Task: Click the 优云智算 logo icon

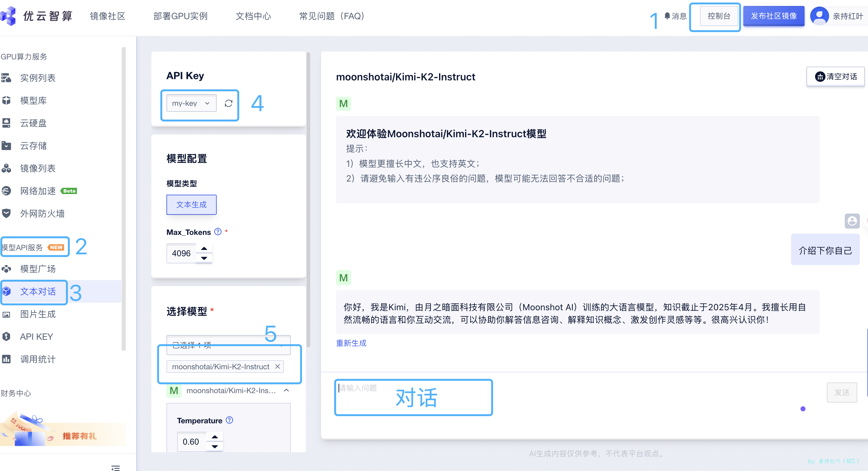Action: [8, 15]
